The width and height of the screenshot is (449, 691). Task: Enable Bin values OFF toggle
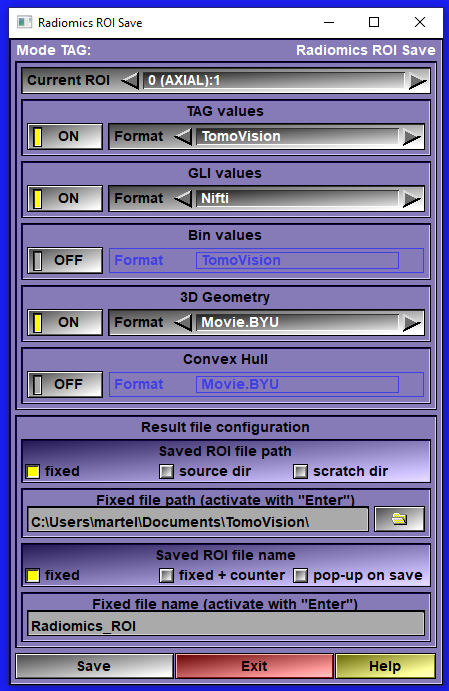tap(65, 260)
